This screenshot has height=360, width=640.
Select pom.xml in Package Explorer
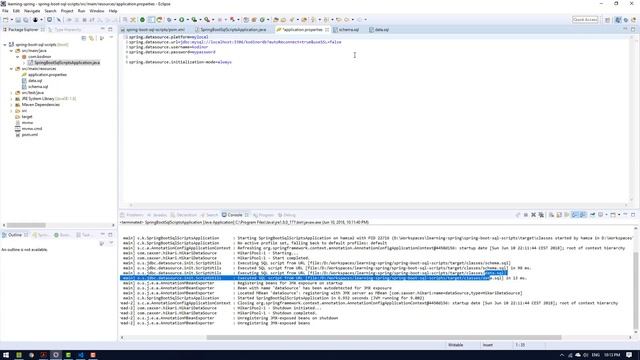pos(27,134)
